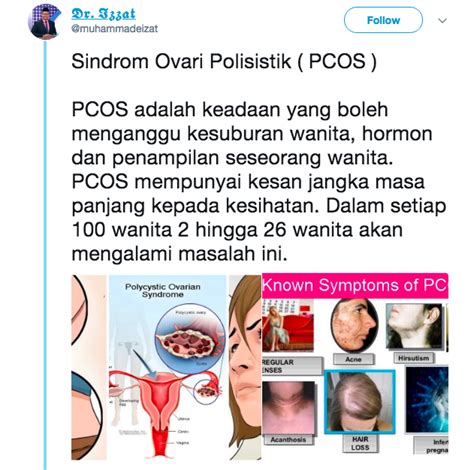Image resolution: width=474 pixels, height=470 pixels.
Task: Open the worried woman face illustration
Action: coord(245,367)
